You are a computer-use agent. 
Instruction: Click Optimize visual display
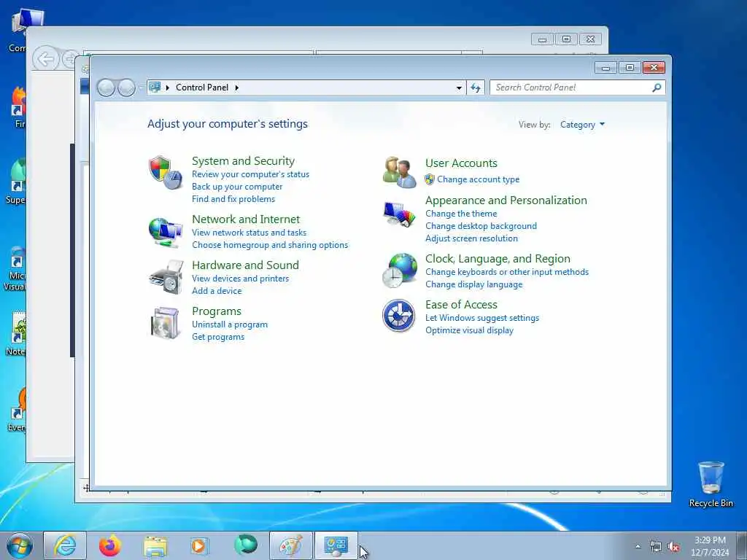(x=469, y=330)
